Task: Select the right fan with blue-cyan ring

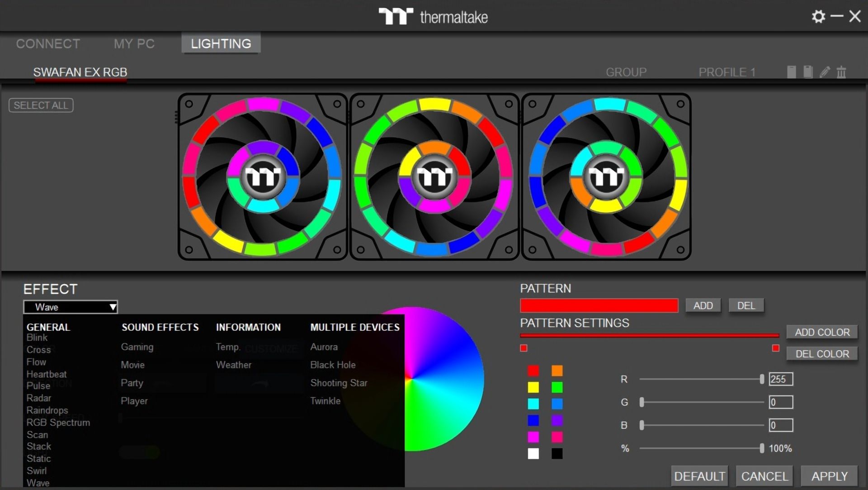Action: [x=606, y=176]
